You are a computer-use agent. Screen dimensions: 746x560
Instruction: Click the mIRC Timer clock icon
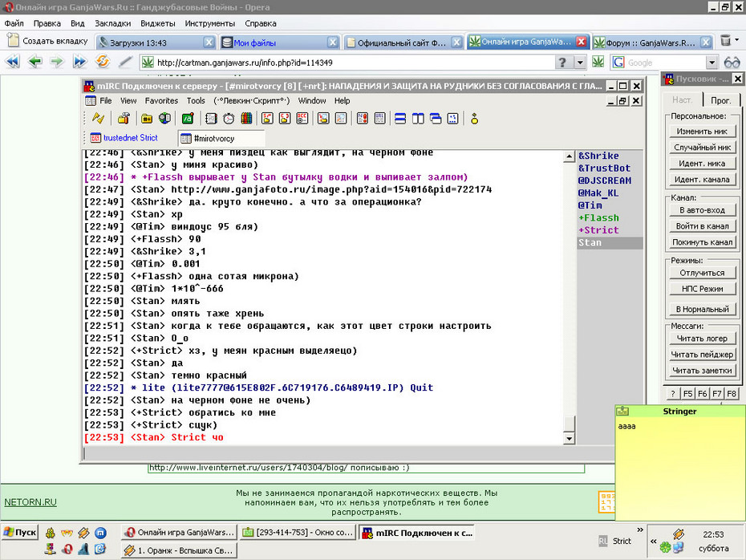[229, 119]
